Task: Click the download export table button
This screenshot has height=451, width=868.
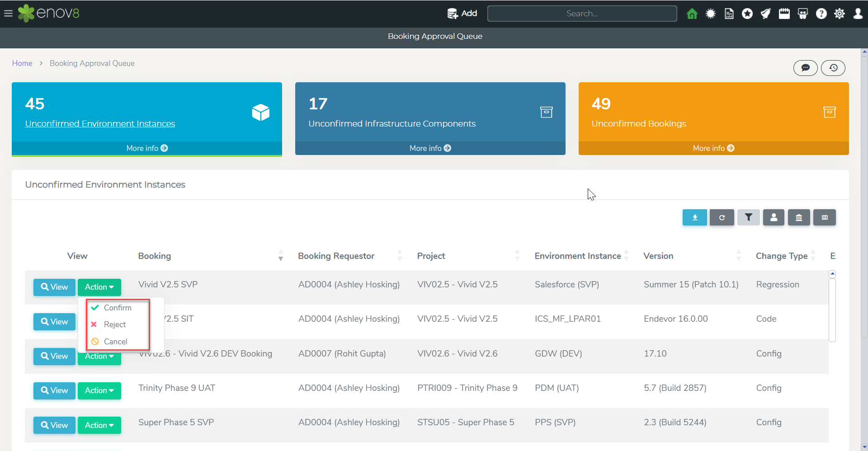Action: coord(695,217)
